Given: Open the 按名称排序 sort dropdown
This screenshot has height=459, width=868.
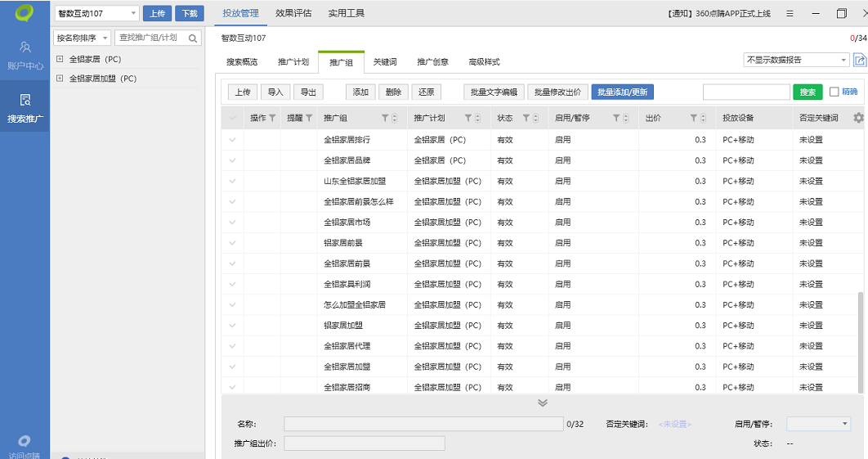Looking at the screenshot, I should pyautogui.click(x=82, y=38).
